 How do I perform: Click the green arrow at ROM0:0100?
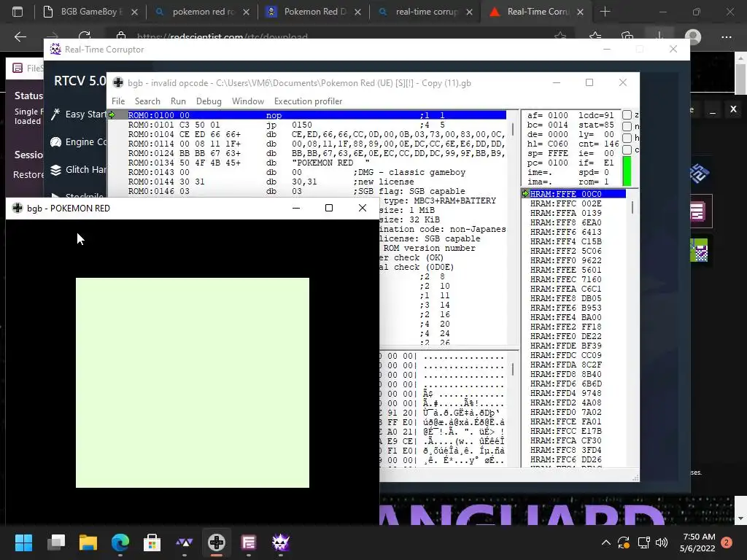pyautogui.click(x=112, y=114)
